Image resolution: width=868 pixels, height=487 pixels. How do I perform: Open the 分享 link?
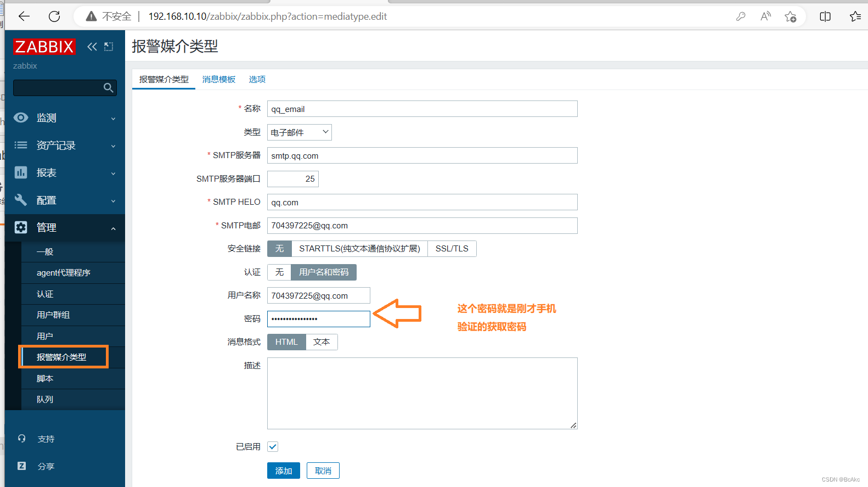(x=46, y=467)
